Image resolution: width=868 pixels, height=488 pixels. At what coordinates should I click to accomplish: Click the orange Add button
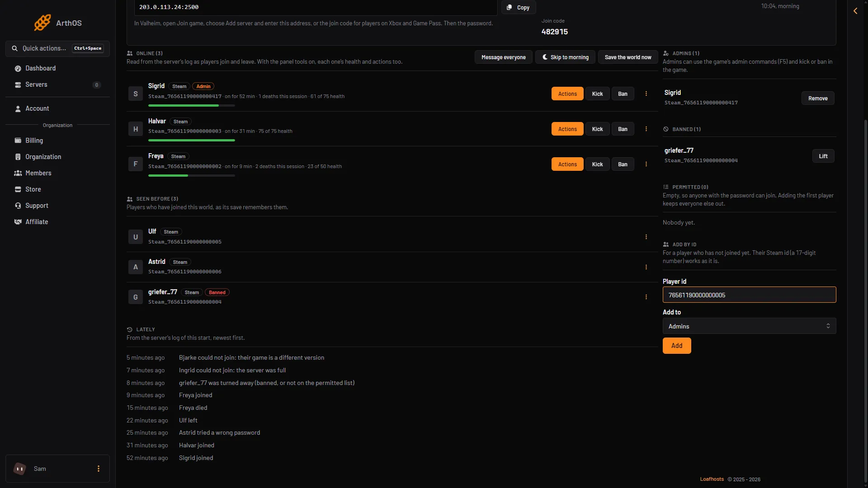point(677,346)
